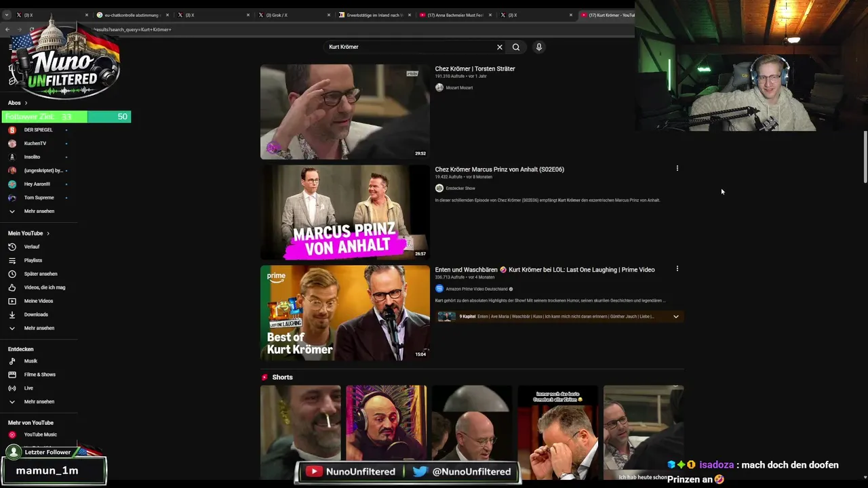868x488 pixels.
Task: Open Hey Aaron!!! subscription channel
Action: click(x=37, y=184)
